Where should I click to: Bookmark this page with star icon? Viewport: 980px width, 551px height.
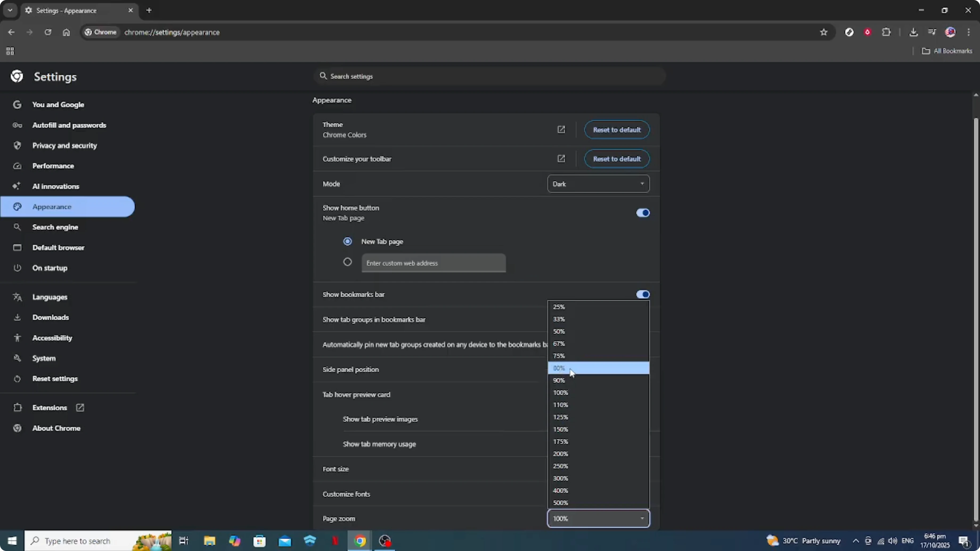824,32
